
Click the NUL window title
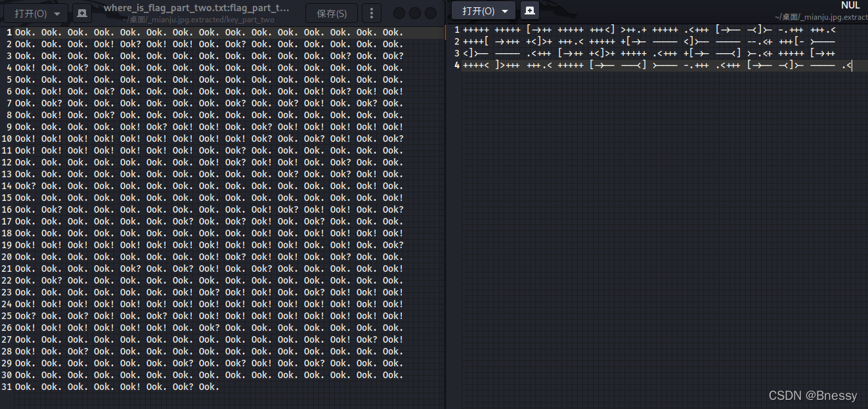pyautogui.click(x=850, y=5)
